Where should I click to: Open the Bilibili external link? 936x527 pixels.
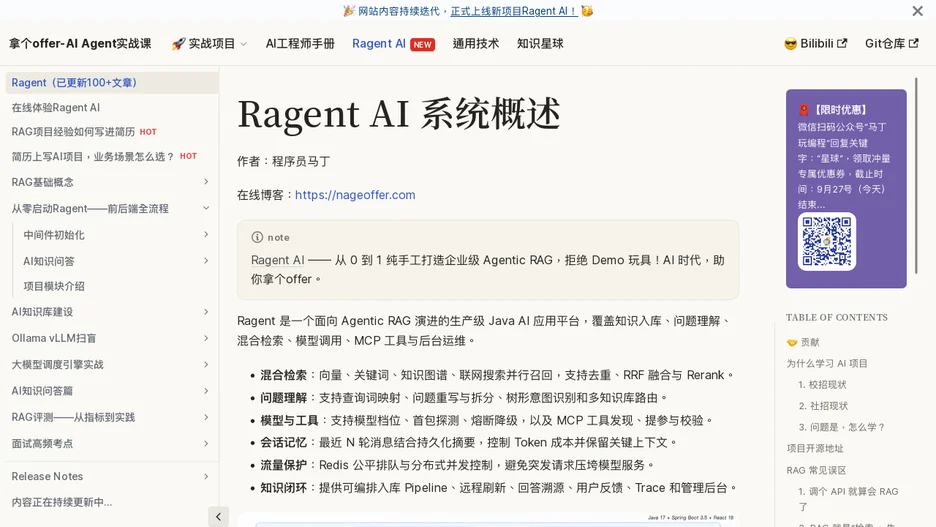point(815,44)
